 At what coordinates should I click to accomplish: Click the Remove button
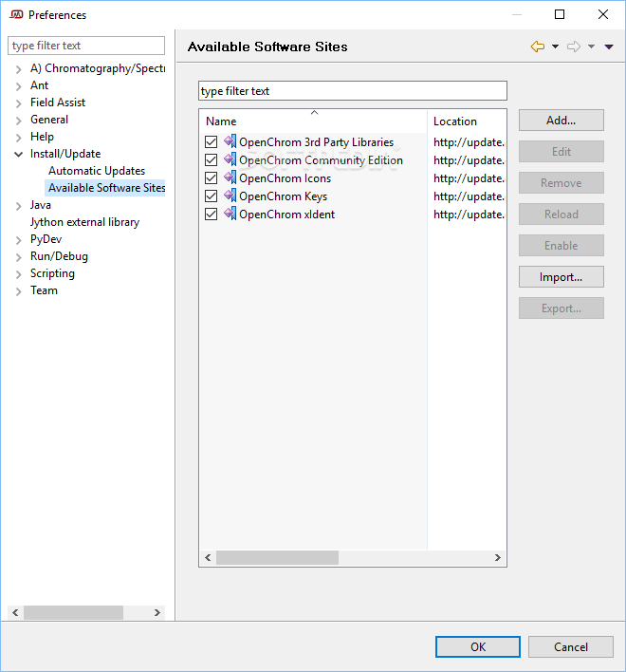click(561, 182)
